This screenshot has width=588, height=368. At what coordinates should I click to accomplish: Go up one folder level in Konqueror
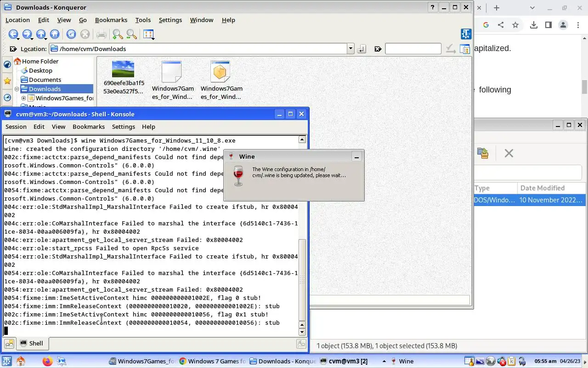[x=41, y=34]
